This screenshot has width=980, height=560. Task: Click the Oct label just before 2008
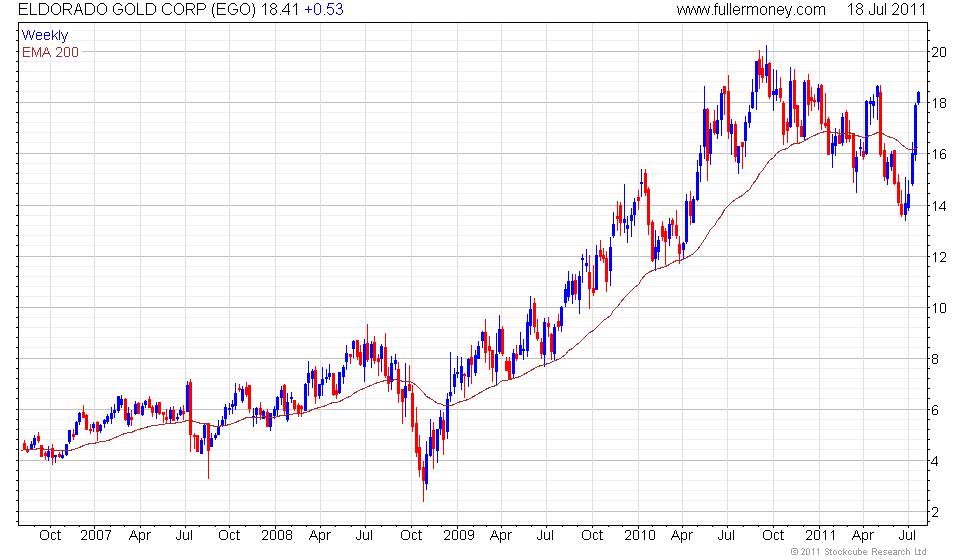[229, 536]
